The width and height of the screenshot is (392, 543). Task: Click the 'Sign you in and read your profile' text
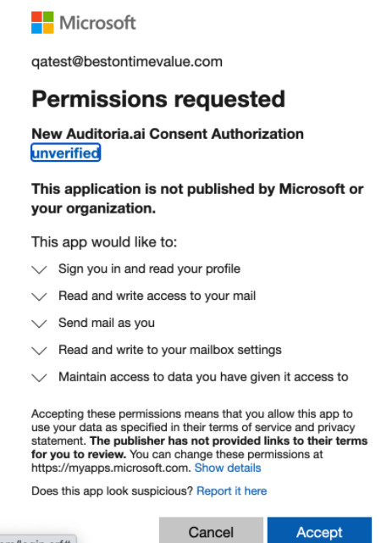[x=149, y=269]
